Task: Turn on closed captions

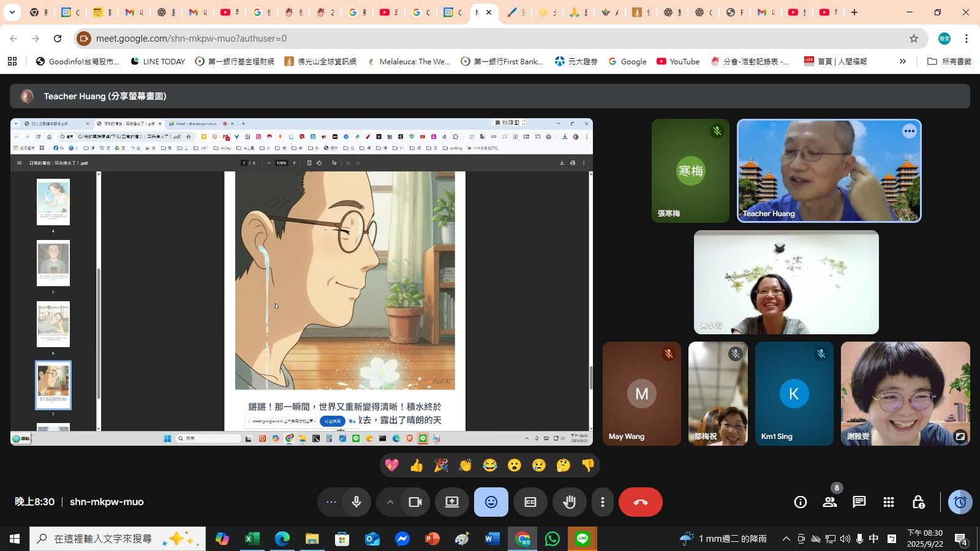Action: (x=530, y=502)
